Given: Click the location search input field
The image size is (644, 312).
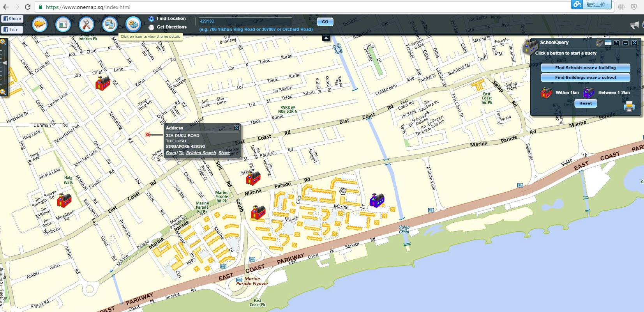Looking at the screenshot, I should pos(245,21).
